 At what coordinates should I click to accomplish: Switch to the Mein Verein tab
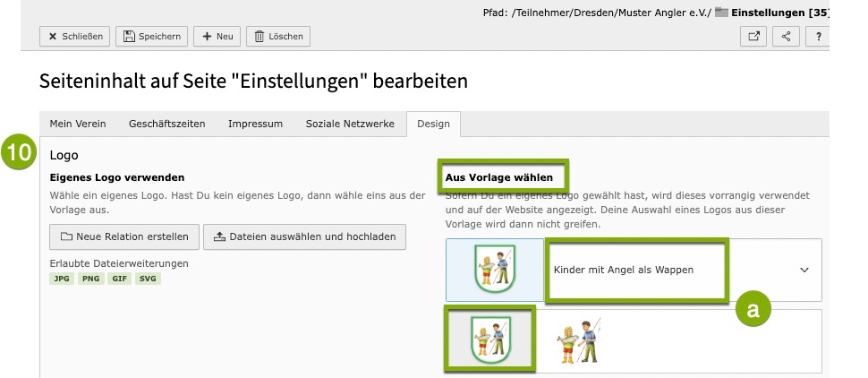click(78, 124)
